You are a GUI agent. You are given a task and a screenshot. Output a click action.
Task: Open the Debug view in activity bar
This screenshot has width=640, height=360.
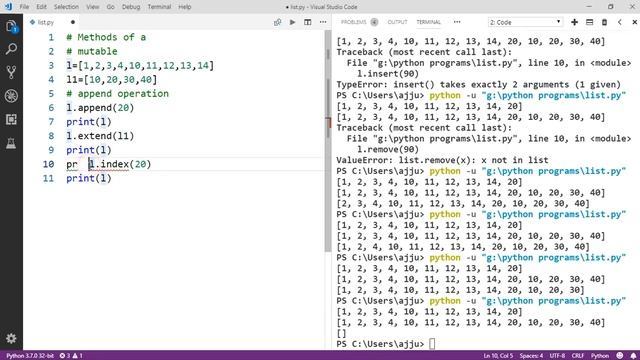pos(11,96)
